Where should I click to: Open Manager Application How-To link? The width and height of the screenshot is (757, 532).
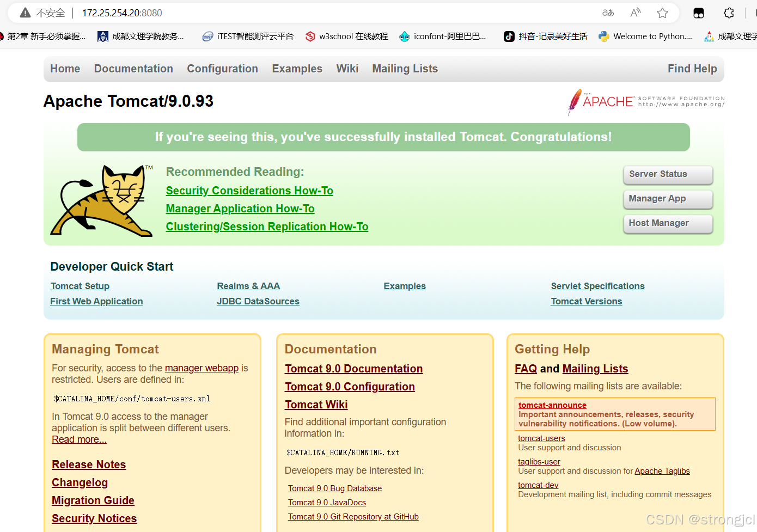click(x=240, y=209)
